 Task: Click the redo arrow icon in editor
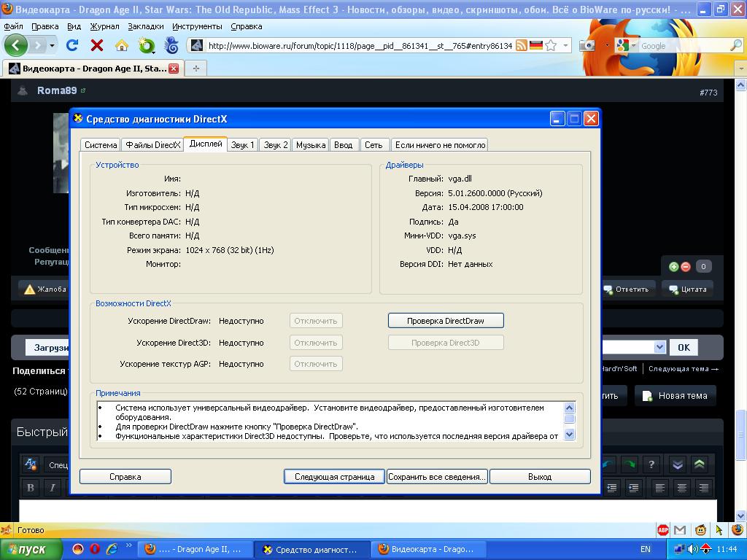[x=630, y=464]
